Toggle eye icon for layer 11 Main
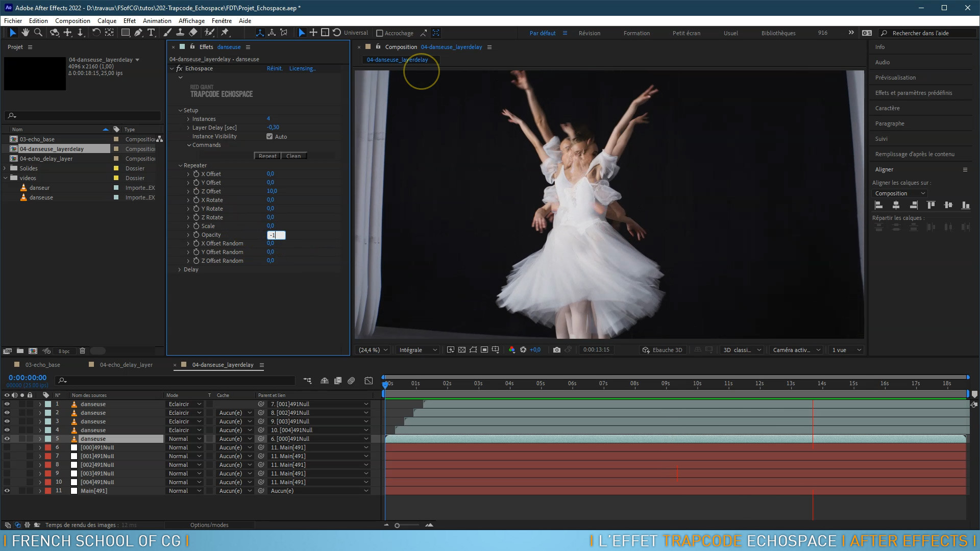The image size is (980, 551). point(7,490)
